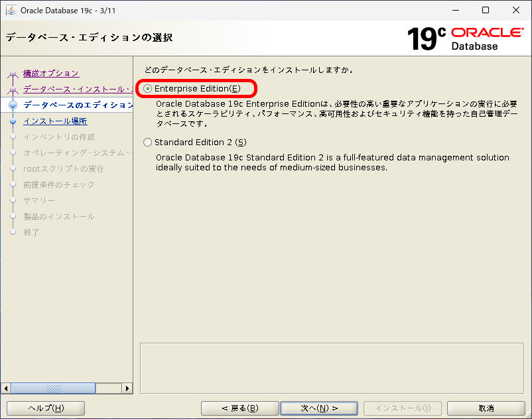Click the Oracle 19c Database logo

click(465, 38)
